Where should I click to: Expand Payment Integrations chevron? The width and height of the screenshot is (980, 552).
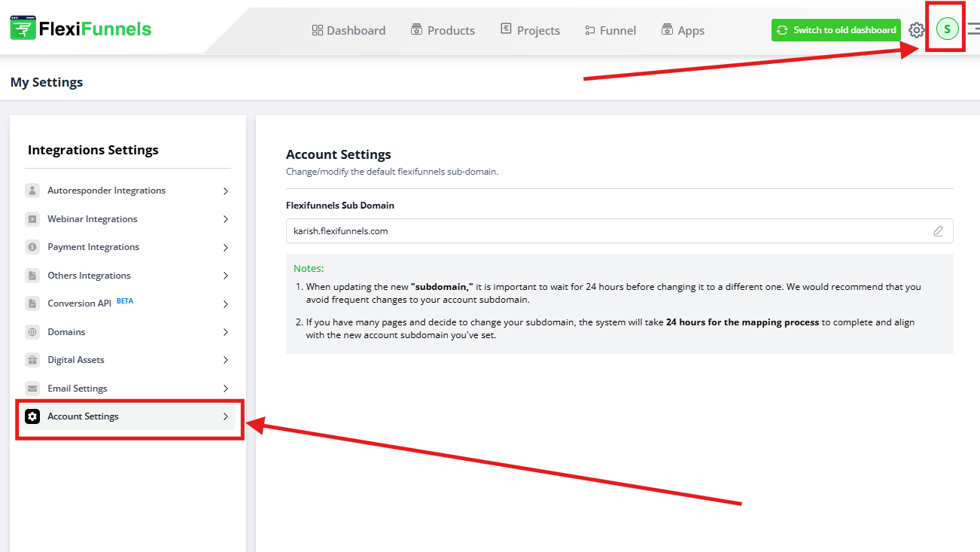point(225,248)
